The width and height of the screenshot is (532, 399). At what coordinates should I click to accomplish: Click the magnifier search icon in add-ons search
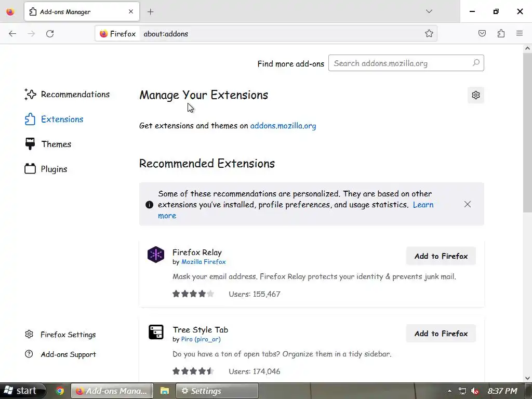pos(476,63)
